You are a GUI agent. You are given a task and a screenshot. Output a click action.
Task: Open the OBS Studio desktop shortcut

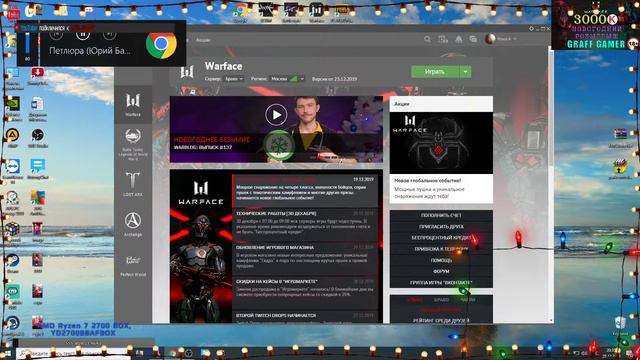tap(37, 138)
